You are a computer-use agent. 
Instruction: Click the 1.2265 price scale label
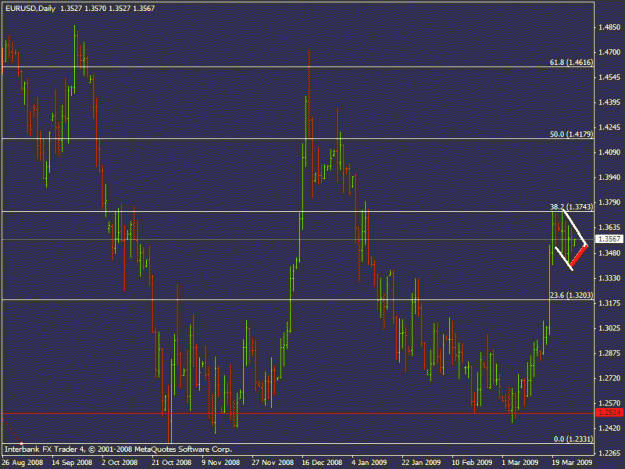[x=609, y=453]
